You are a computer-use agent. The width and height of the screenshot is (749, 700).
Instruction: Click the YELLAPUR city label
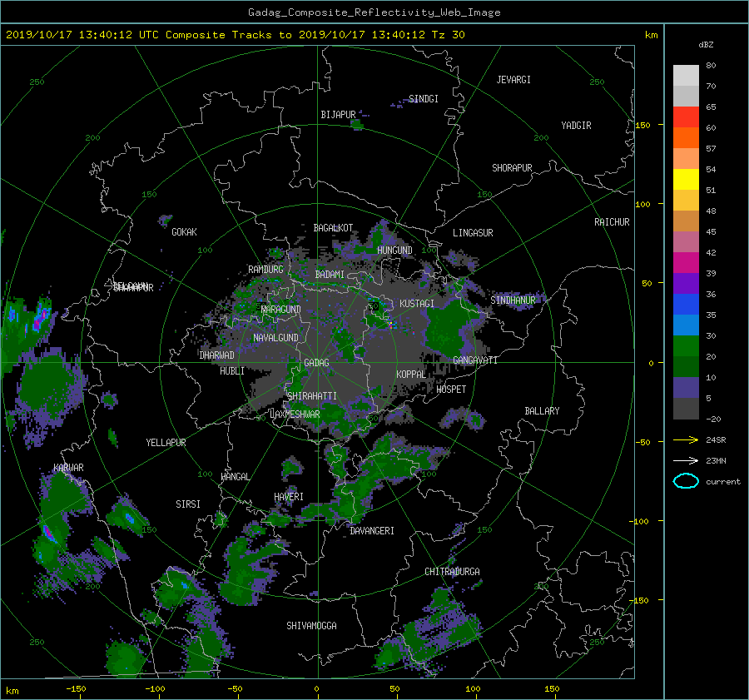pos(166,443)
